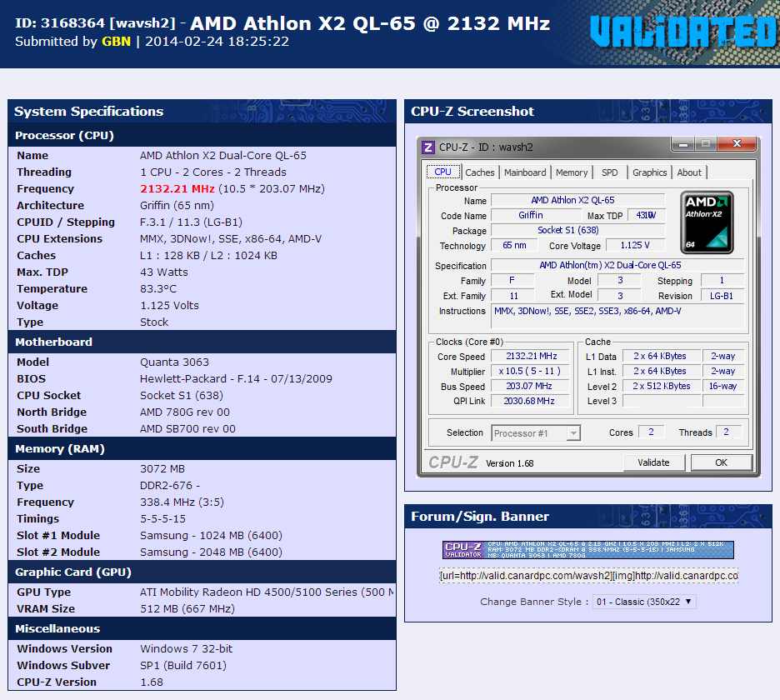Image resolution: width=780 pixels, height=700 pixels.
Task: Open the Processor #1 selection dropdown
Action: click(x=536, y=433)
